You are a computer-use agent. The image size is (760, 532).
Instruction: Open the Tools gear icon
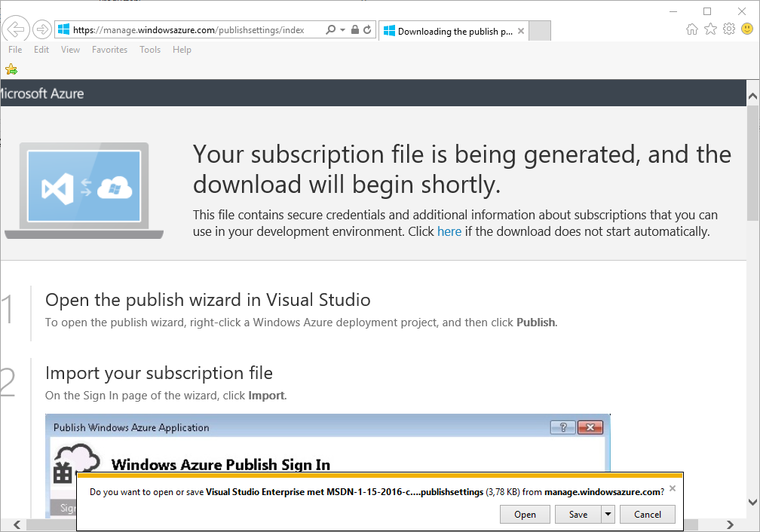tap(729, 29)
